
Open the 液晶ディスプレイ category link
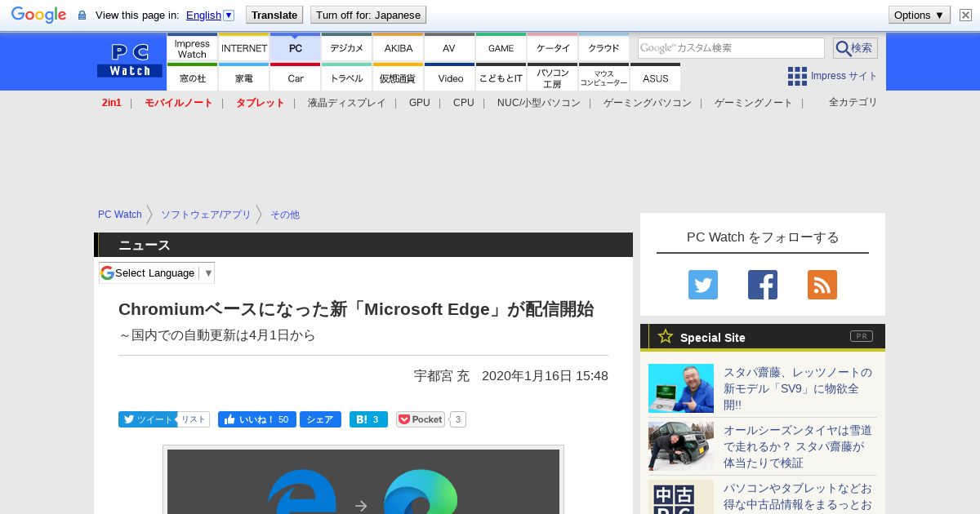pos(346,103)
